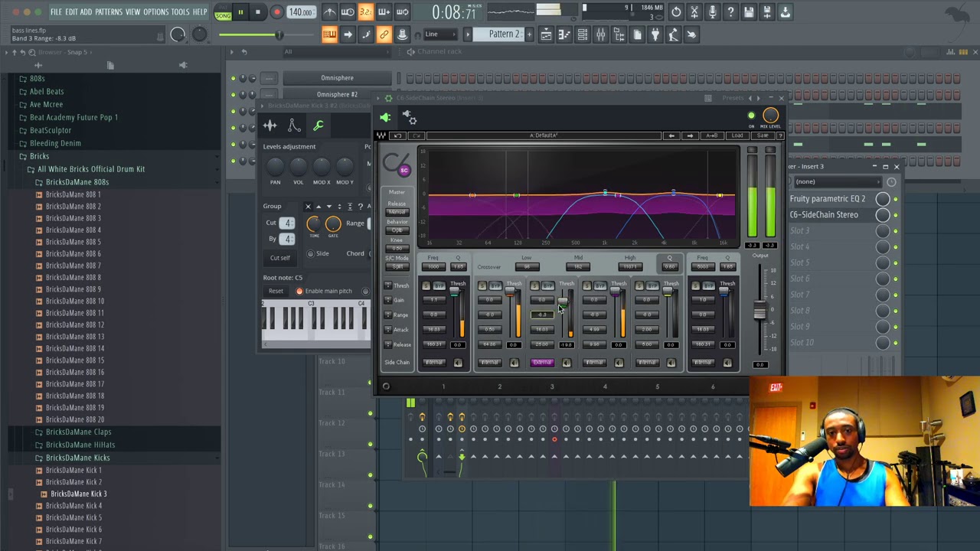Click the Reset button near root note
This screenshot has width=980, height=551.
276,292
